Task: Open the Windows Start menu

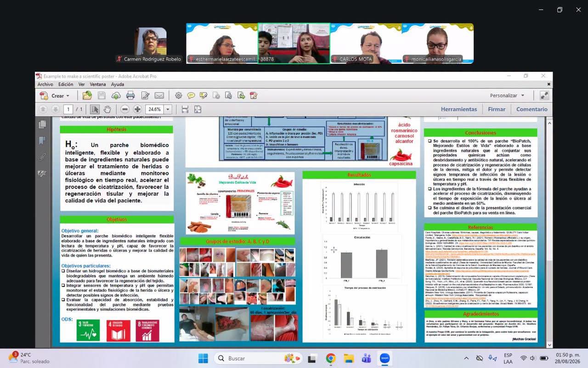Action: 203,358
